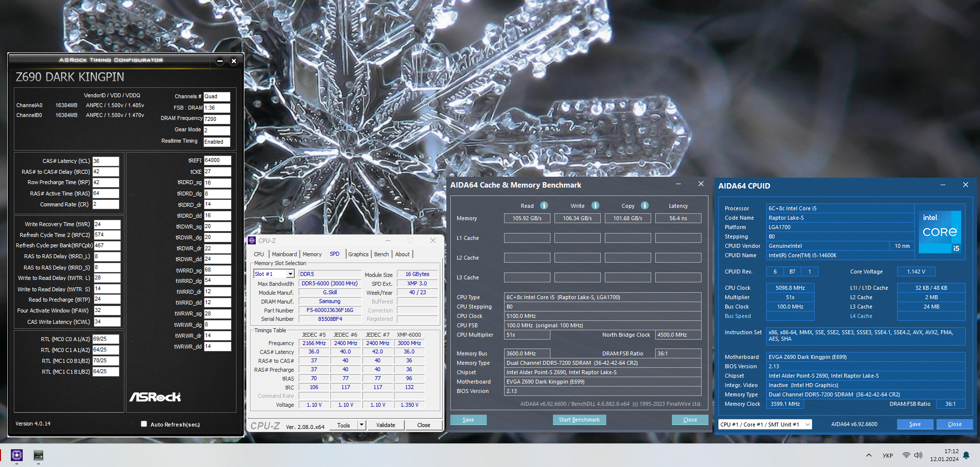
Task: Switch to the Mainboard tab in CPU-Z
Action: pos(284,254)
